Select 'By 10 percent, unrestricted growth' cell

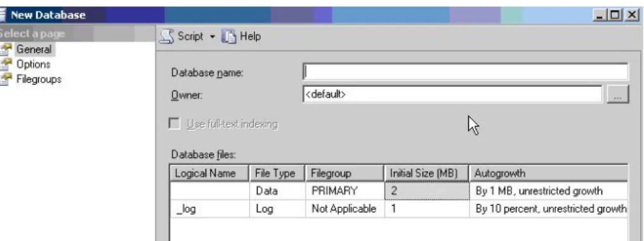click(x=549, y=209)
